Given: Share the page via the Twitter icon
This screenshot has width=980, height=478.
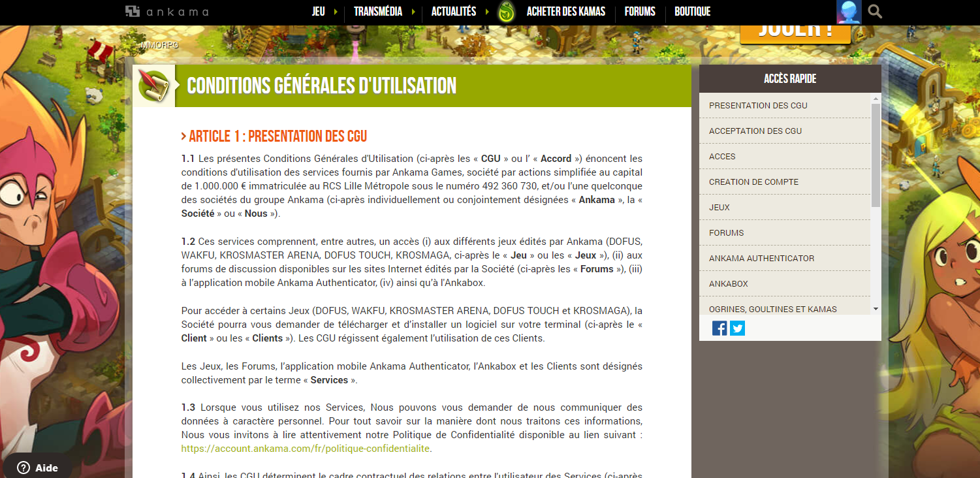Looking at the screenshot, I should coord(737,328).
